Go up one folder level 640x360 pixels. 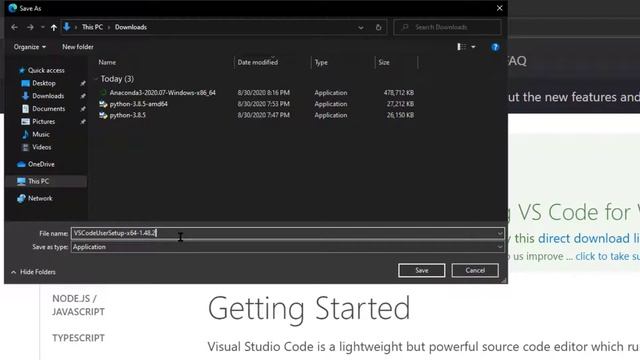click(x=54, y=27)
